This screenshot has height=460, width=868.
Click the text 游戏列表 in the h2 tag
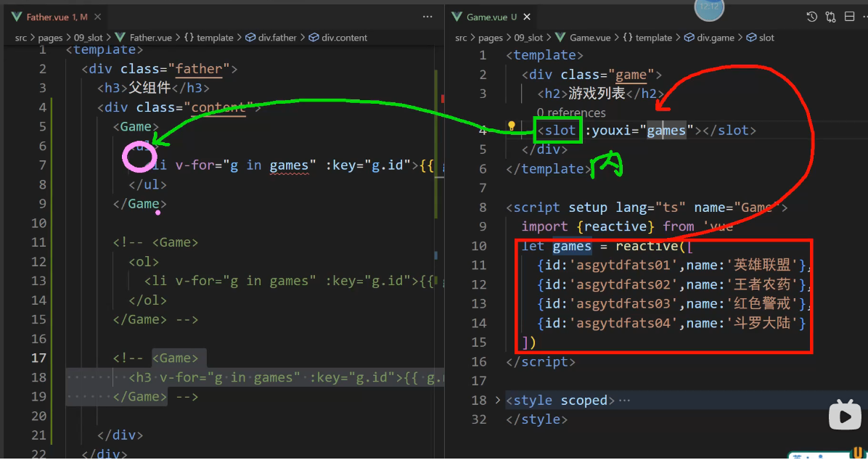point(597,93)
